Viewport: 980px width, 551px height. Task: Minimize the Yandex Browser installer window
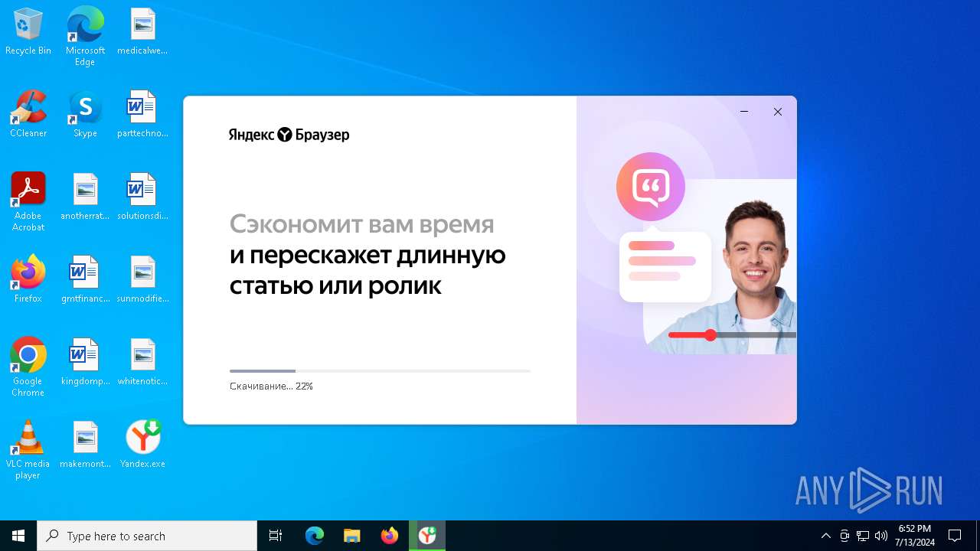pos(744,112)
